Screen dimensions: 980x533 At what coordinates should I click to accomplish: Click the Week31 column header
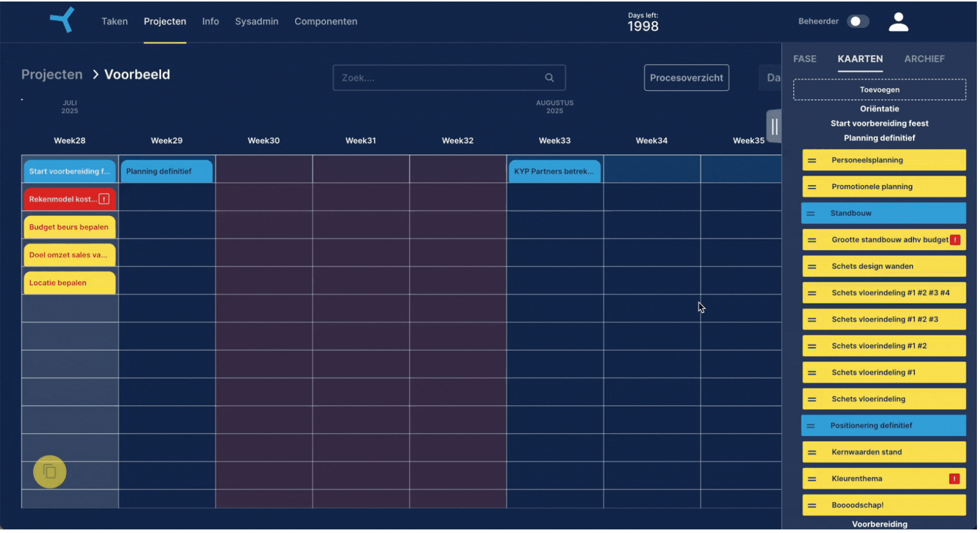(360, 140)
